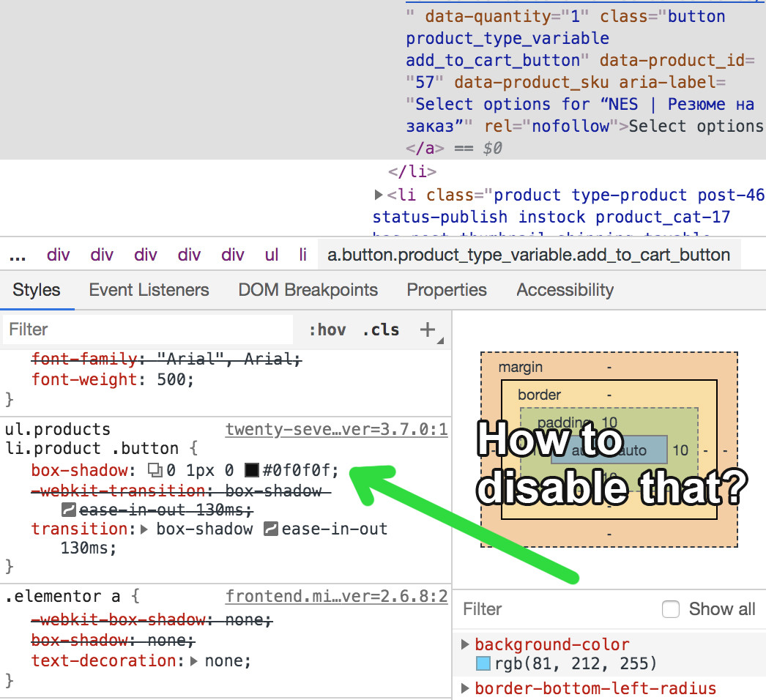Open the easing editor icon beside transition's ease-in-out
Viewport: 766px width, 700px height.
click(x=271, y=529)
